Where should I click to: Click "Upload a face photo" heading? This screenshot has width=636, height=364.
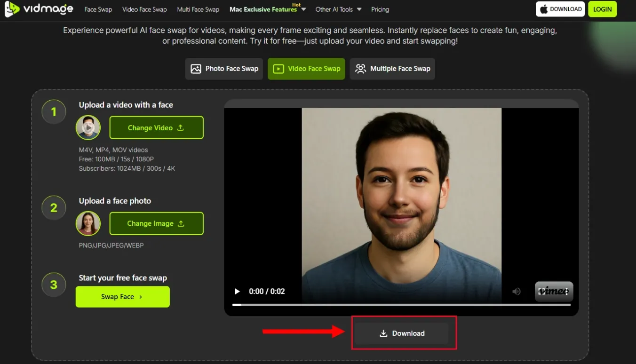[x=115, y=201]
